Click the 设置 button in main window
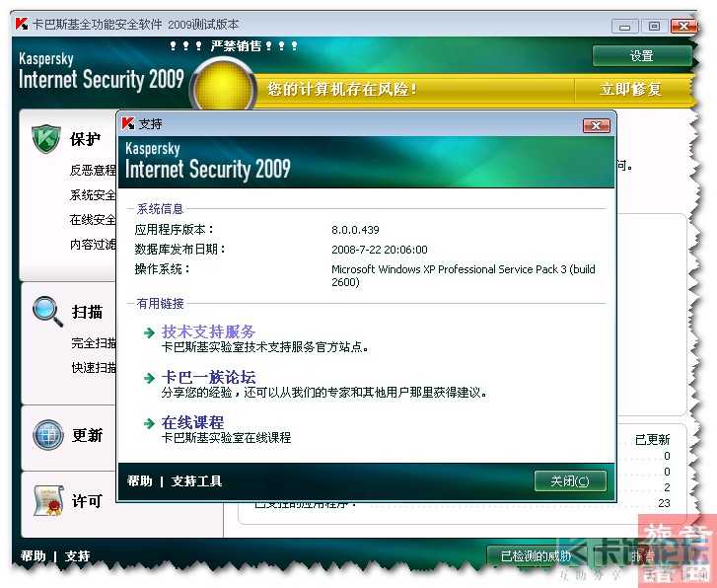The width and height of the screenshot is (717, 588). (x=641, y=56)
